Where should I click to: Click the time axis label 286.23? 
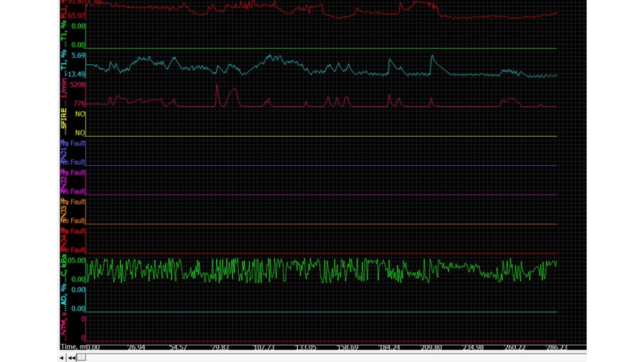coord(557,348)
